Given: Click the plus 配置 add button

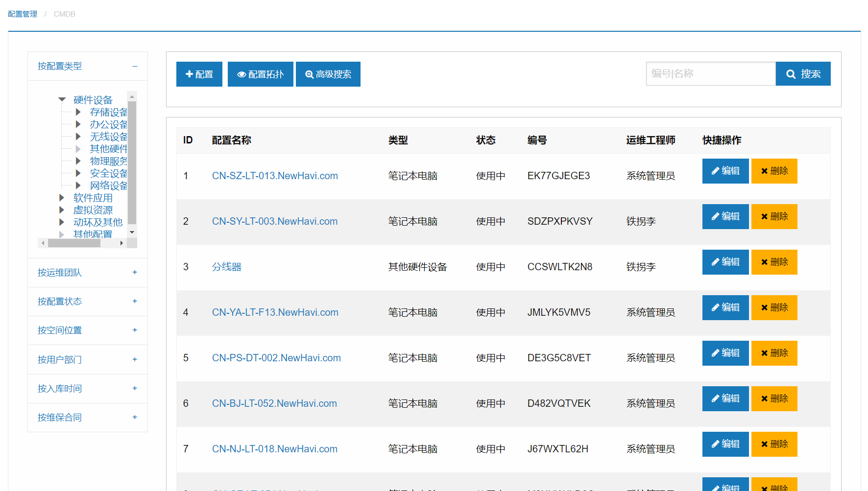Looking at the screenshot, I should click(199, 74).
